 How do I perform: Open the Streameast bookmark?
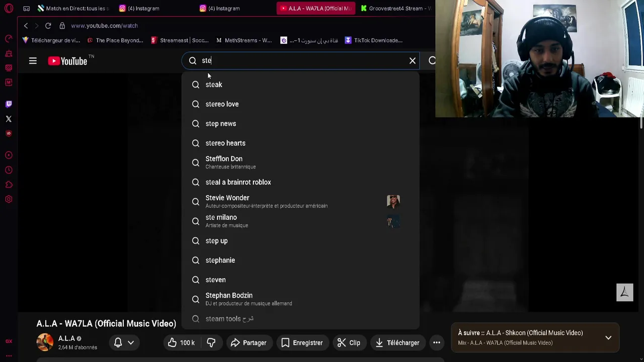(x=180, y=40)
